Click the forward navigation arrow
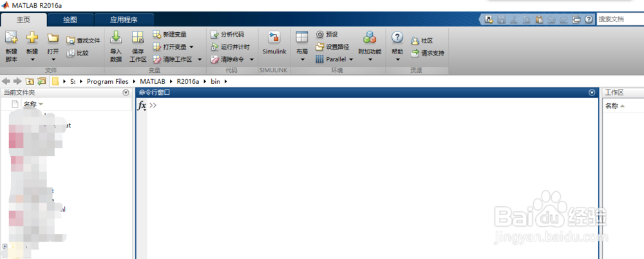This screenshot has height=259, width=644. 17,81
